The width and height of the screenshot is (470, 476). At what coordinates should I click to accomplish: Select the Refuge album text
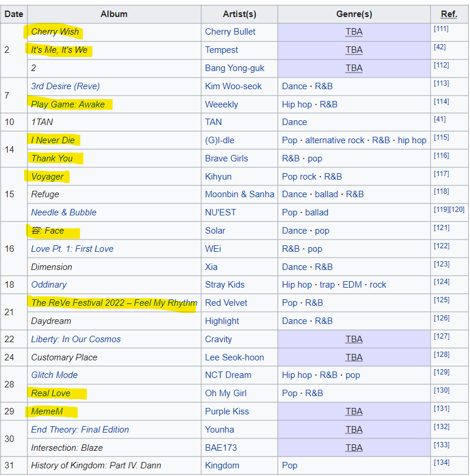click(x=45, y=195)
